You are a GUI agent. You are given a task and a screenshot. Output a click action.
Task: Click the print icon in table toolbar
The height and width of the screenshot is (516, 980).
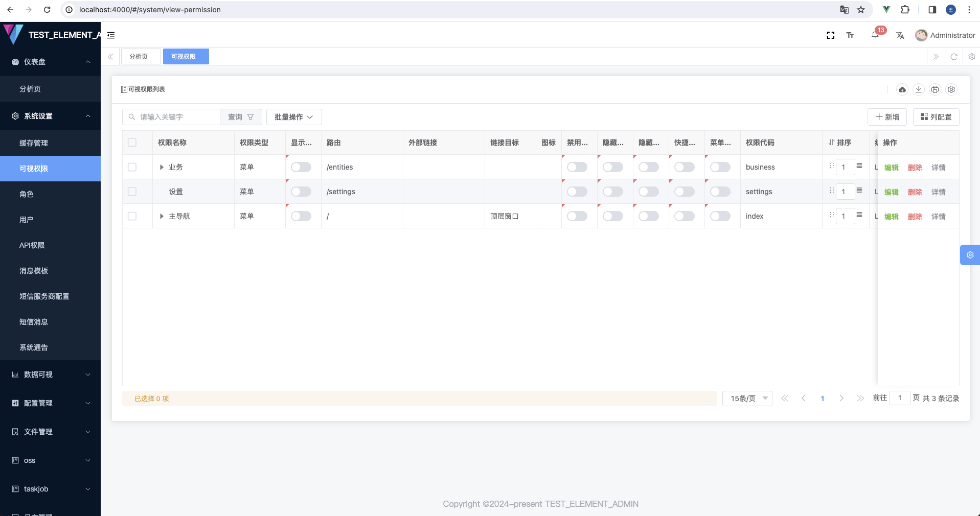pyautogui.click(x=935, y=89)
